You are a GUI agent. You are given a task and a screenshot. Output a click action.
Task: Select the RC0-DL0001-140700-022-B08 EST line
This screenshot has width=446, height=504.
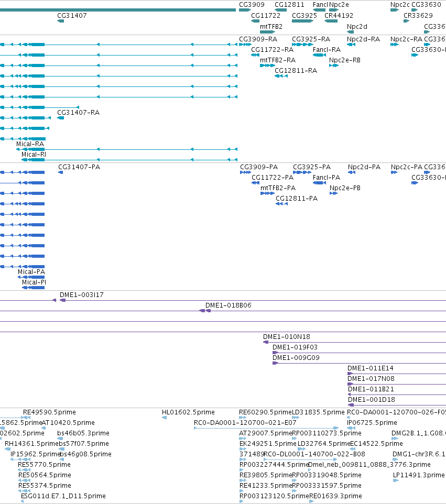pyautogui.click(x=300, y=459)
